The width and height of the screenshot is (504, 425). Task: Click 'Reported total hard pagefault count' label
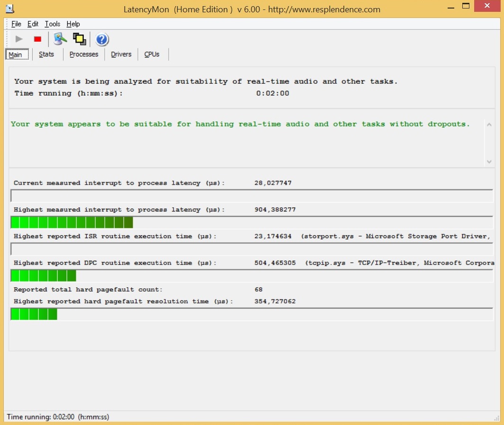[x=88, y=290]
